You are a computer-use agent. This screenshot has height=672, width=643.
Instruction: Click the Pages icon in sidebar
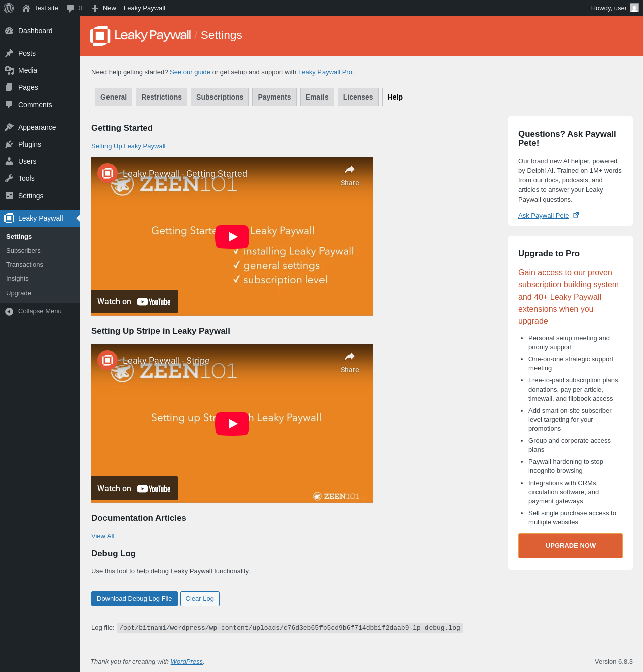pos(9,87)
